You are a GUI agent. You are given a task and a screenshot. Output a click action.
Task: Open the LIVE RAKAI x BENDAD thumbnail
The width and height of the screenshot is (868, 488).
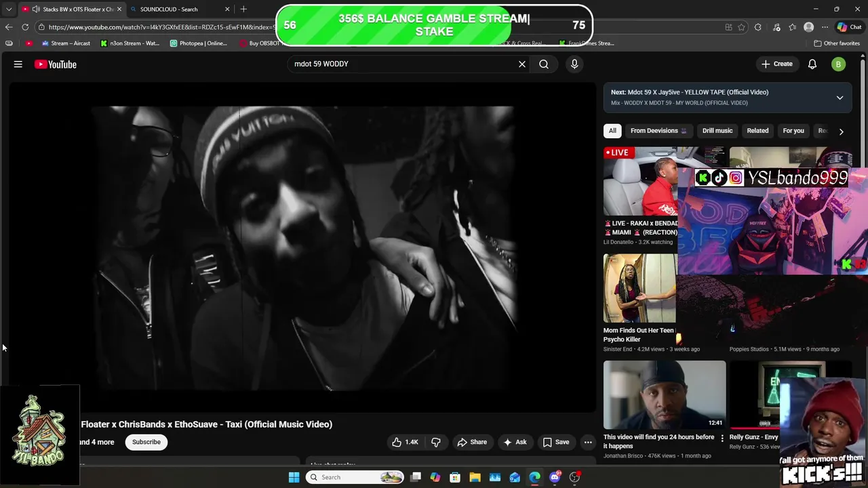640,181
